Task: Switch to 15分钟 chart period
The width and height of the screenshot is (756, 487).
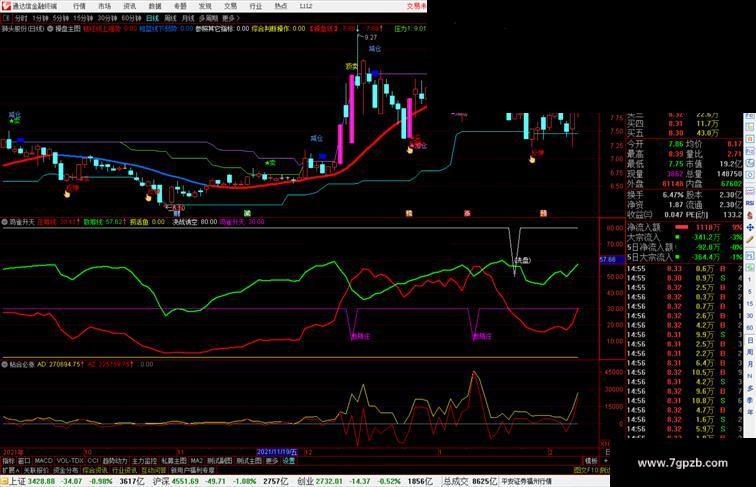Action: (83, 18)
